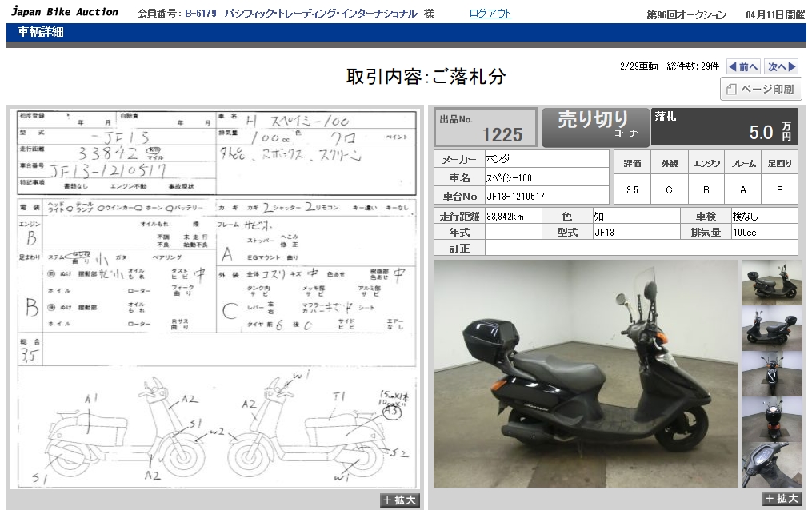This screenshot has width=812, height=518.
Task: Click the 2/29車輌 counter text
Action: 638,66
